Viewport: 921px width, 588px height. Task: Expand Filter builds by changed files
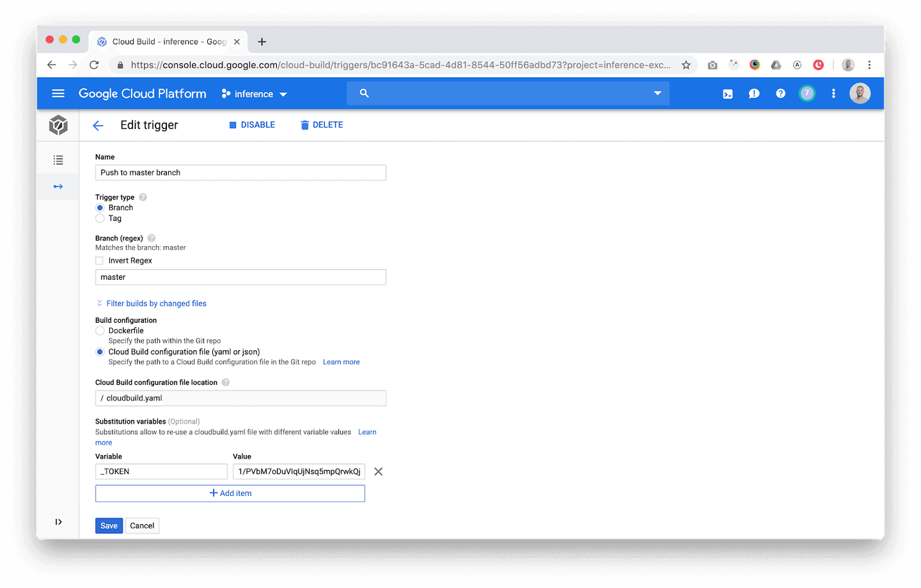click(x=155, y=304)
